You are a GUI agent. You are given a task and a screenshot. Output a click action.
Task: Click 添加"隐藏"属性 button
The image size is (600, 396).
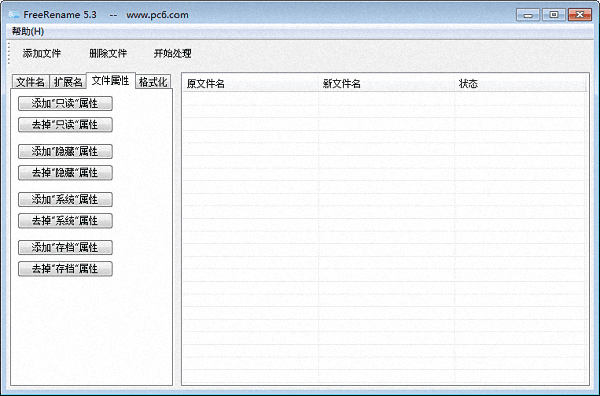tap(65, 152)
